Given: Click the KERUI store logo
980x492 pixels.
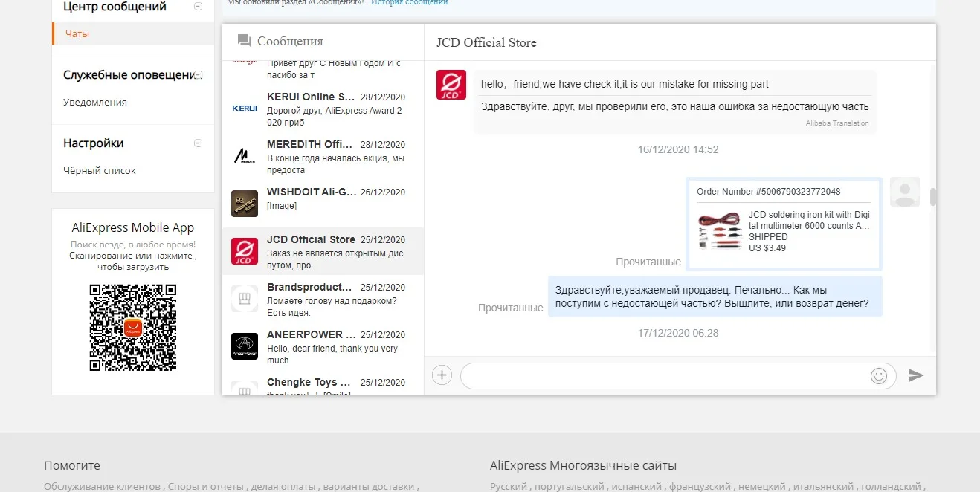Looking at the screenshot, I should pyautogui.click(x=245, y=109).
